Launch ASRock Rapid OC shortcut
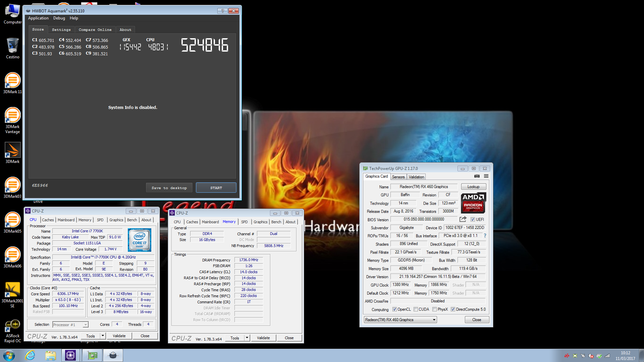 coord(12,330)
